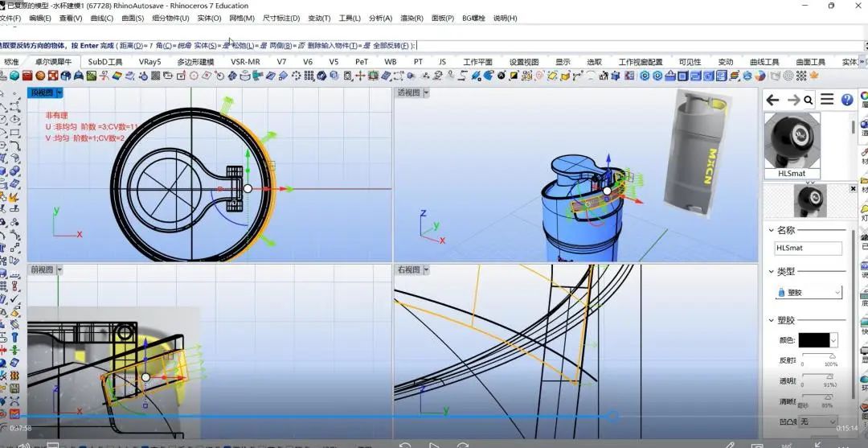868x448 pixels.
Task: Click the HLSmat name input field
Action: (809, 248)
